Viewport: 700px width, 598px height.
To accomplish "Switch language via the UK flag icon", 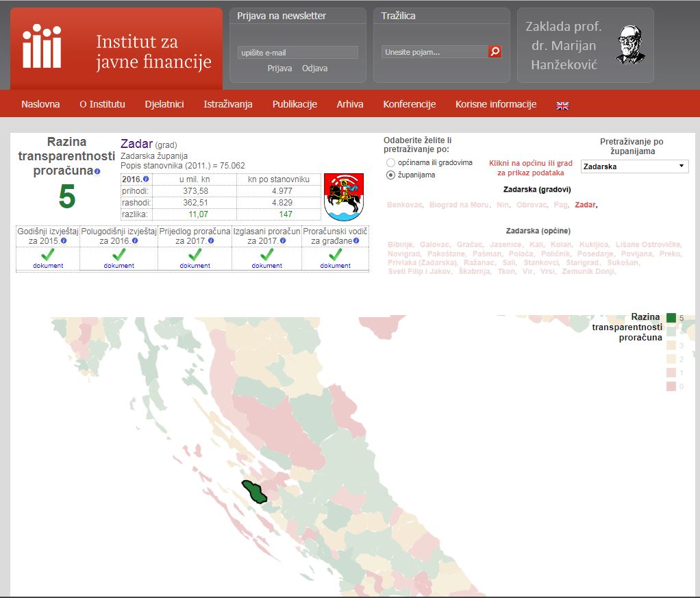I will point(562,105).
